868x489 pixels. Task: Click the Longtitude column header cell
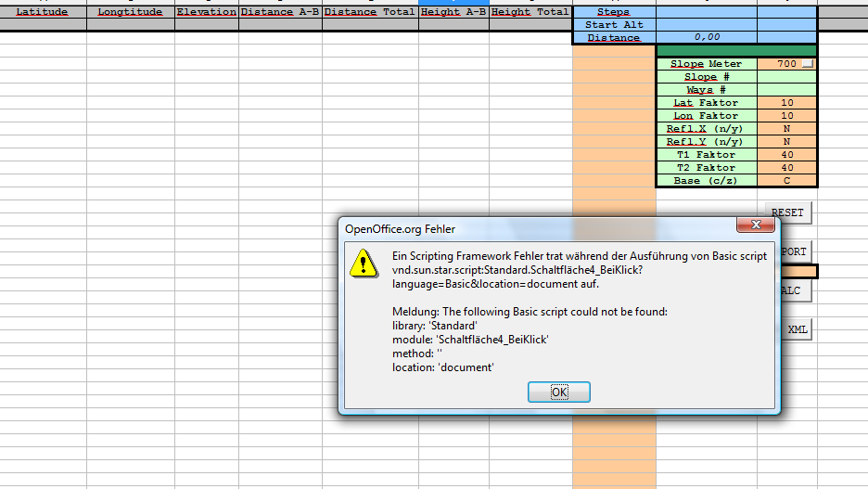130,12
